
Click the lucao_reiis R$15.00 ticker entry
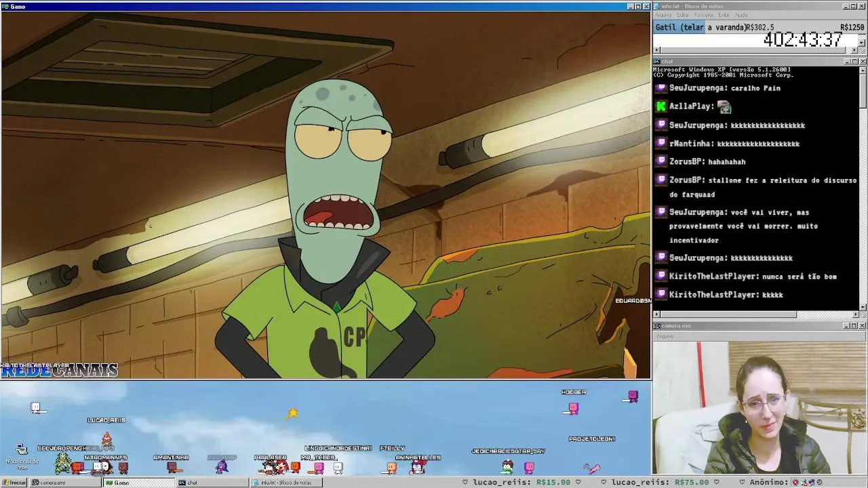(x=522, y=483)
